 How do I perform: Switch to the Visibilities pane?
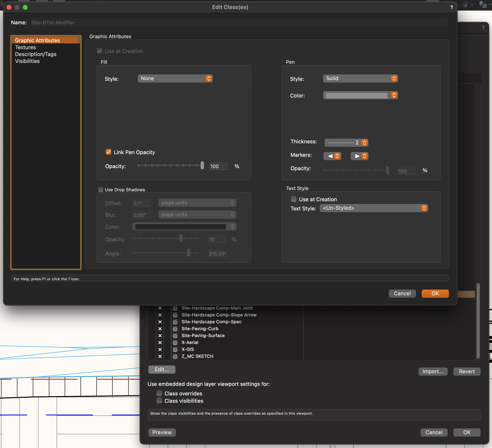pos(27,61)
